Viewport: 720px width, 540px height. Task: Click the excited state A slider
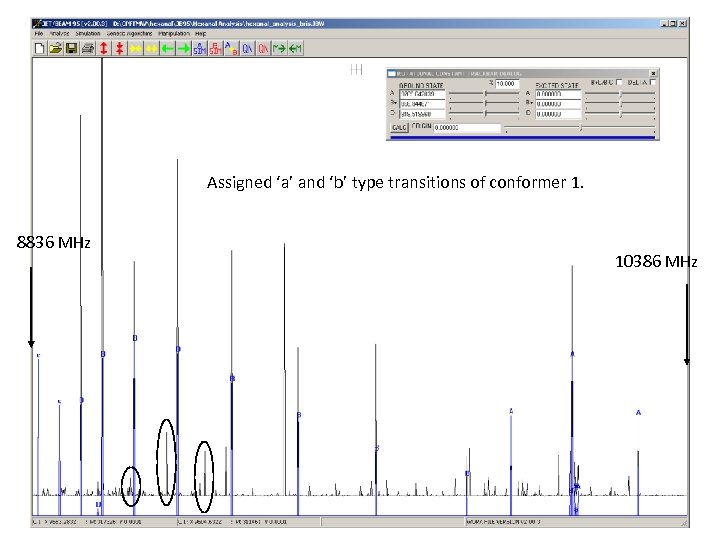click(x=620, y=94)
